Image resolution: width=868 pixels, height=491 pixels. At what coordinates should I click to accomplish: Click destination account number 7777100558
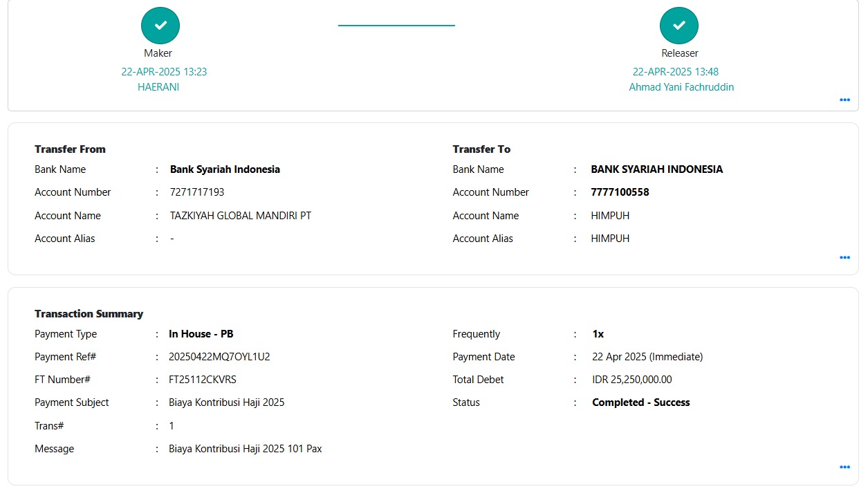coord(620,192)
